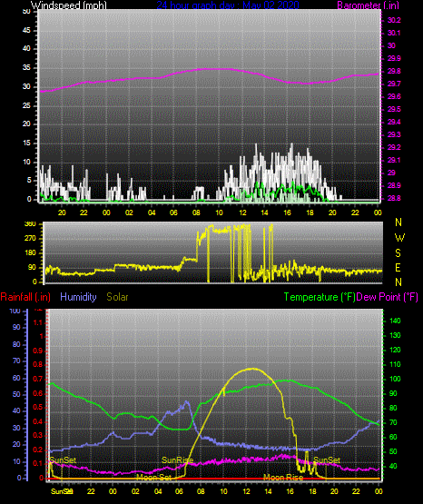423x504 pixels.
Task: Click the 'Barometer (.in)' axis title
Action: (x=368, y=5)
